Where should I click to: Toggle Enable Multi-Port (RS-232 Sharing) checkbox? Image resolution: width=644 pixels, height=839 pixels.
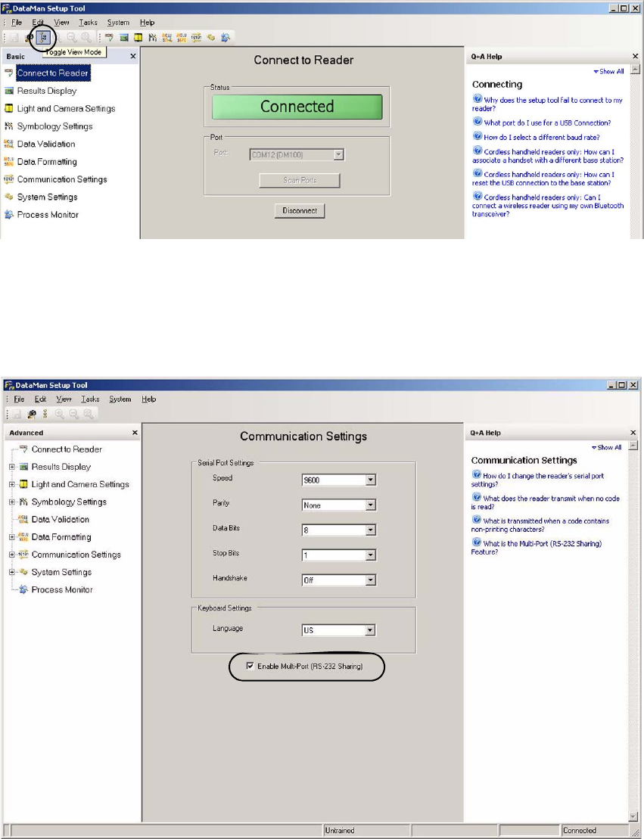(250, 666)
